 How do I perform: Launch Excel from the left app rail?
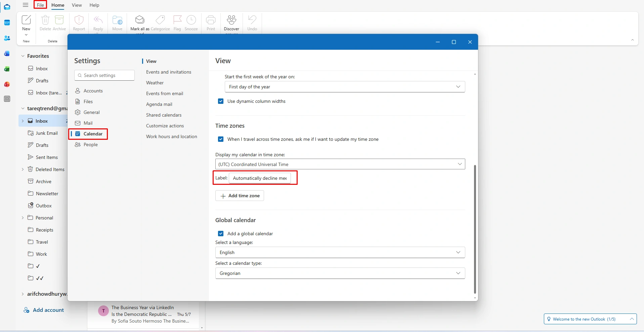(x=7, y=69)
